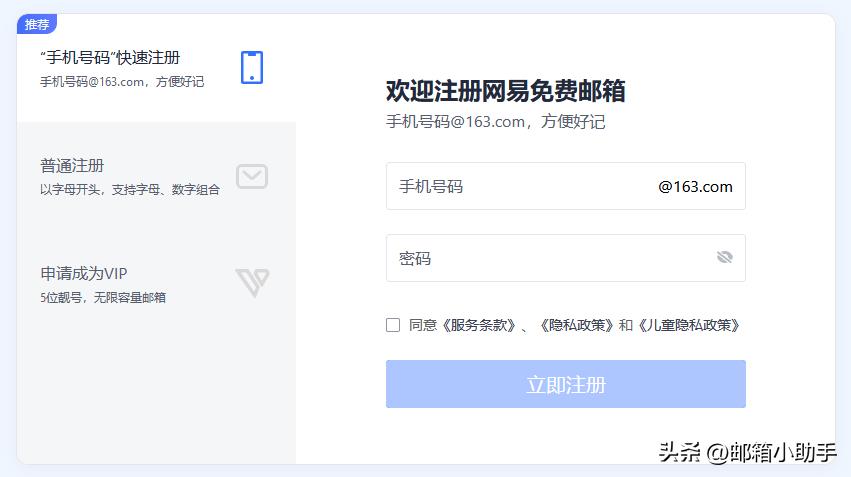
Task: Click the 欢迎注册网易免费邮箱 heading
Action: click(505, 91)
